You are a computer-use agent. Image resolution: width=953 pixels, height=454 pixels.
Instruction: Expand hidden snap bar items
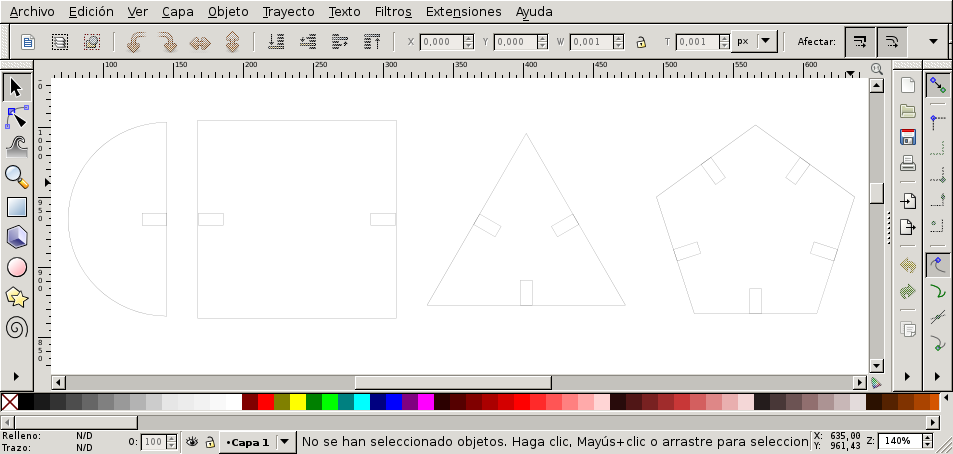coord(938,376)
